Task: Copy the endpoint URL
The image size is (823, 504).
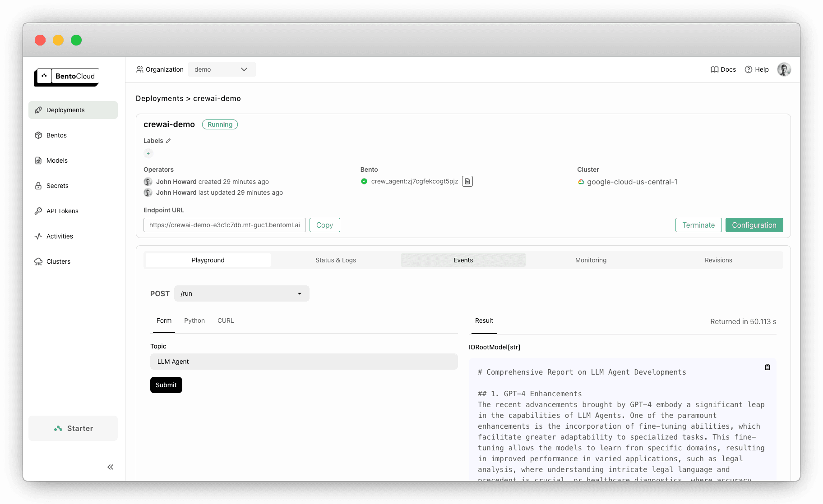Action: [x=324, y=225]
